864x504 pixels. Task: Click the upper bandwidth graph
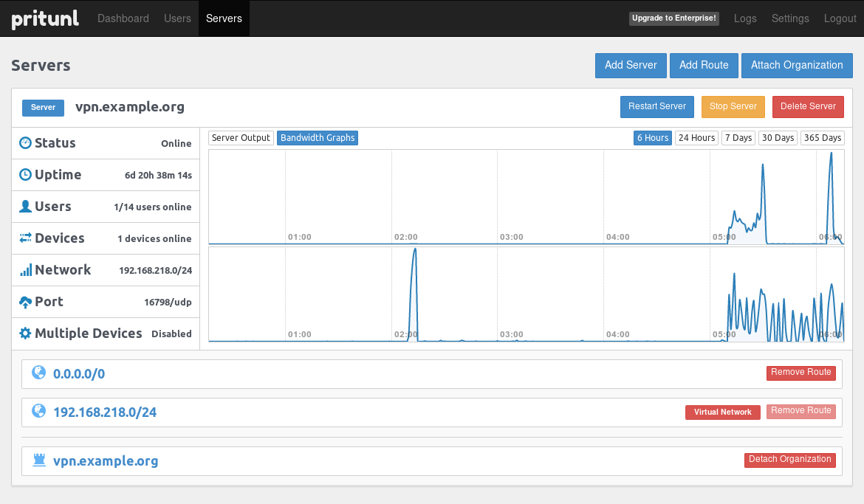click(527, 196)
